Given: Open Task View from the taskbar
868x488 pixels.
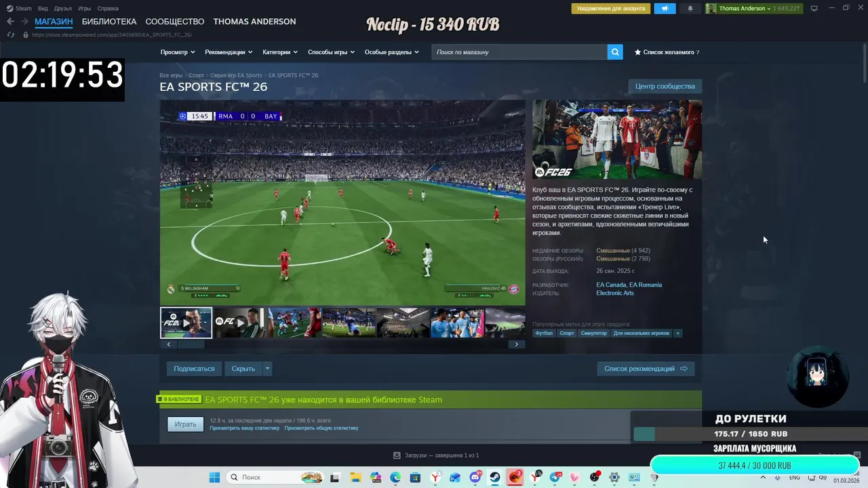Looking at the screenshot, I should (x=334, y=477).
